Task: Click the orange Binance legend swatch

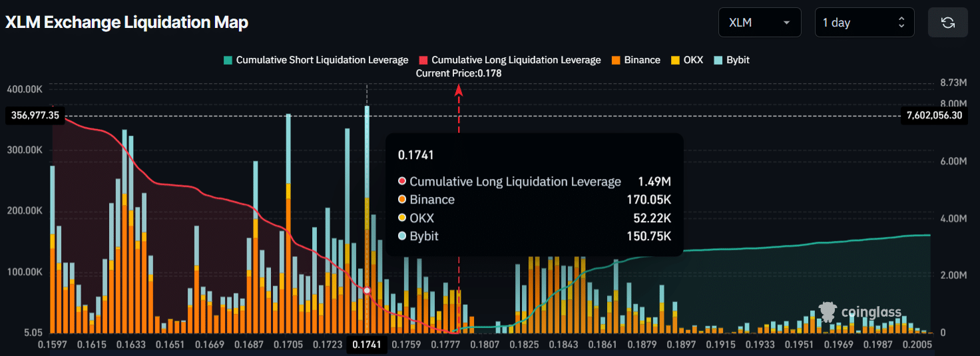Action: 616,60
